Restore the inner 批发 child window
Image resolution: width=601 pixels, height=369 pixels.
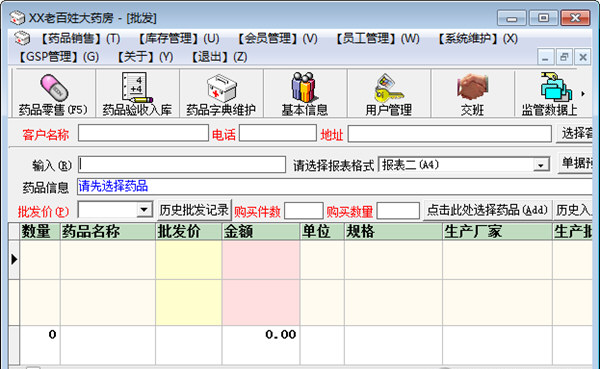click(564, 57)
